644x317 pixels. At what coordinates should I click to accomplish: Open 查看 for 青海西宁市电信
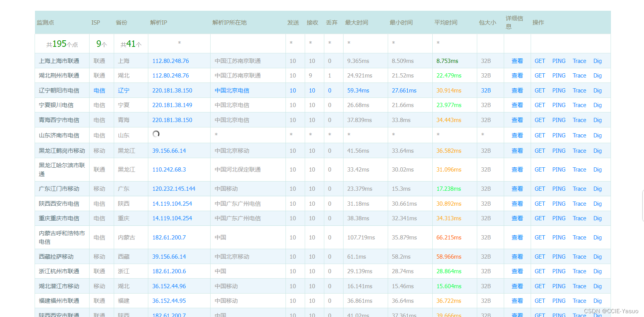point(517,120)
